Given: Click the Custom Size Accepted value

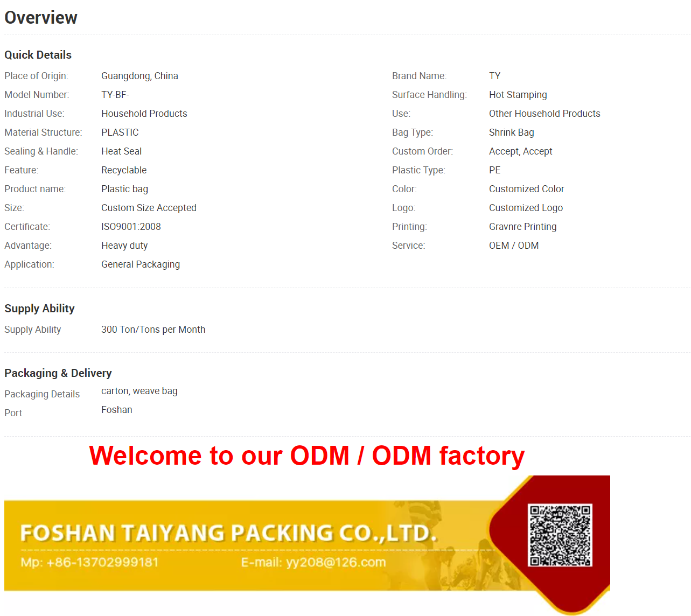Looking at the screenshot, I should click(149, 208).
